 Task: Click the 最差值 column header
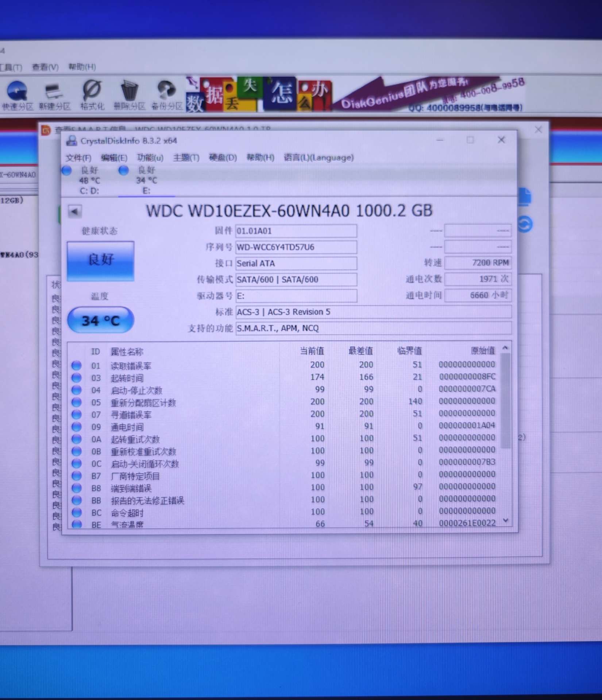[x=360, y=351]
